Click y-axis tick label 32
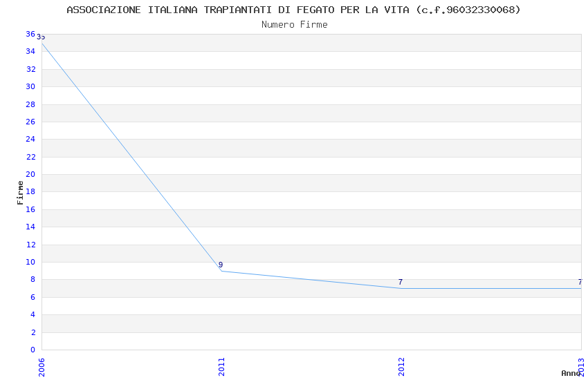This screenshot has height=380, width=588. click(30, 69)
